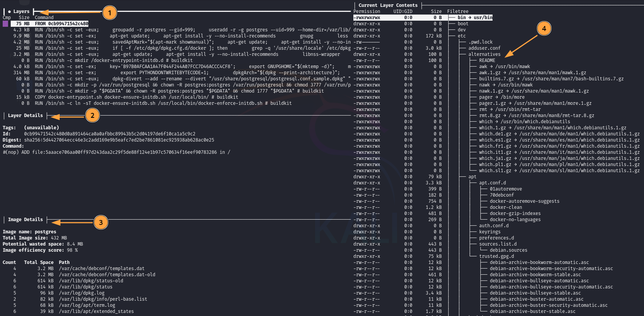Viewport: 644px width, 316px height.
Task: Click the /var/cache/debconf/templates.dat path
Action: tap(101, 269)
